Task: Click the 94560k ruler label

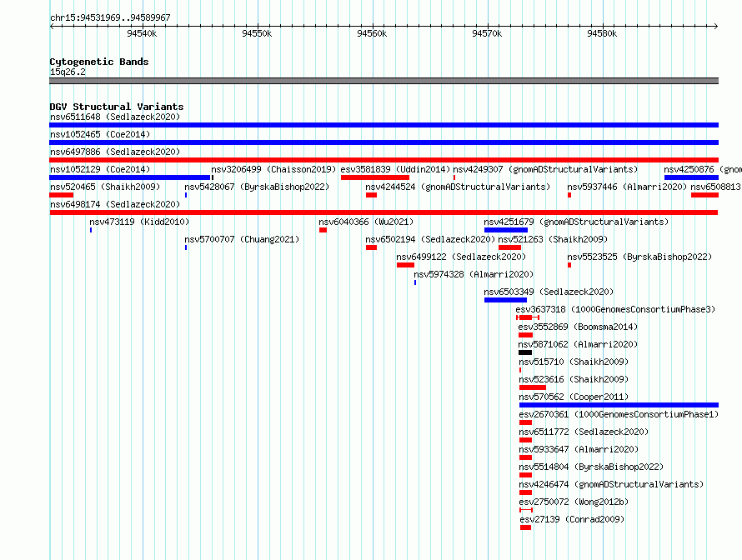Action: coord(372,33)
